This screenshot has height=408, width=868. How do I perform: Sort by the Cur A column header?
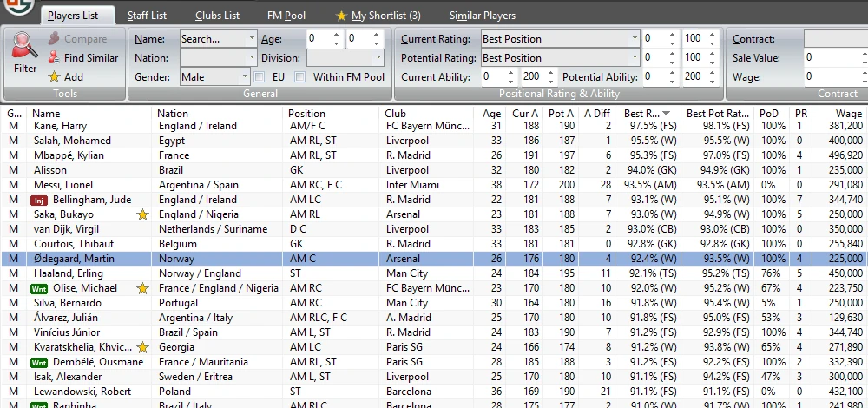[x=525, y=114]
